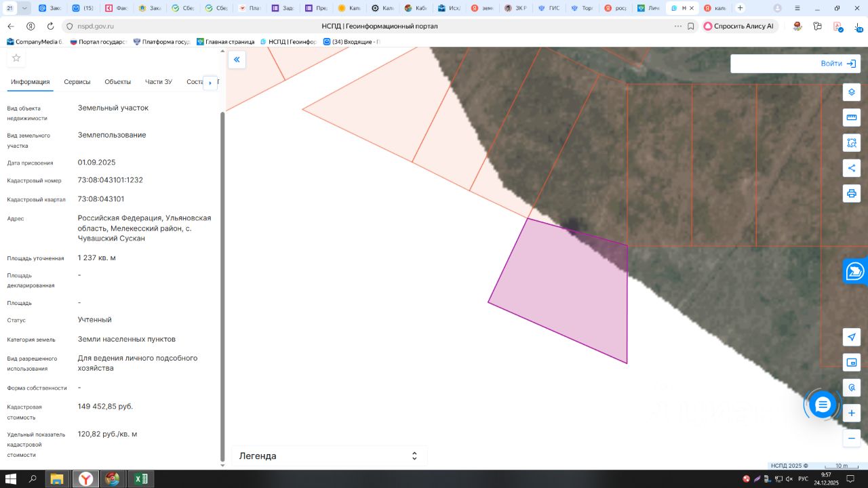Switch to the Части ЗУ tab
The height and width of the screenshot is (488, 868).
159,82
